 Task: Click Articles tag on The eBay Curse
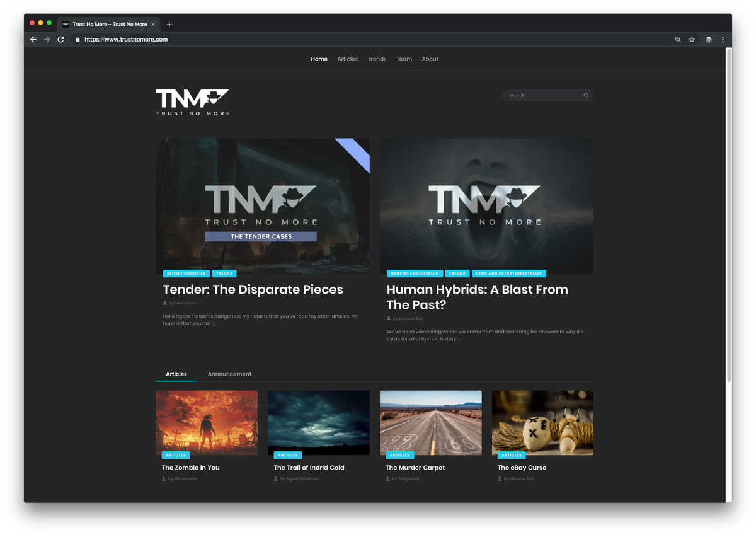pos(512,455)
